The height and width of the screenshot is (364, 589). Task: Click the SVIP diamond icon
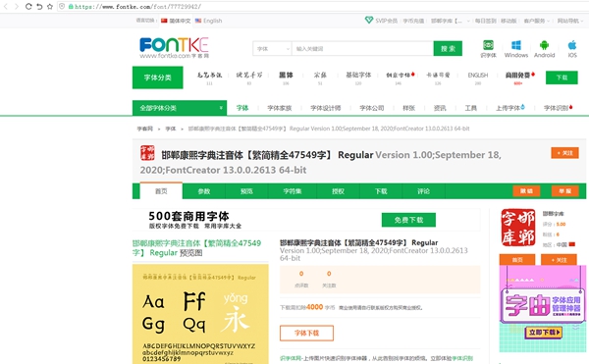369,21
